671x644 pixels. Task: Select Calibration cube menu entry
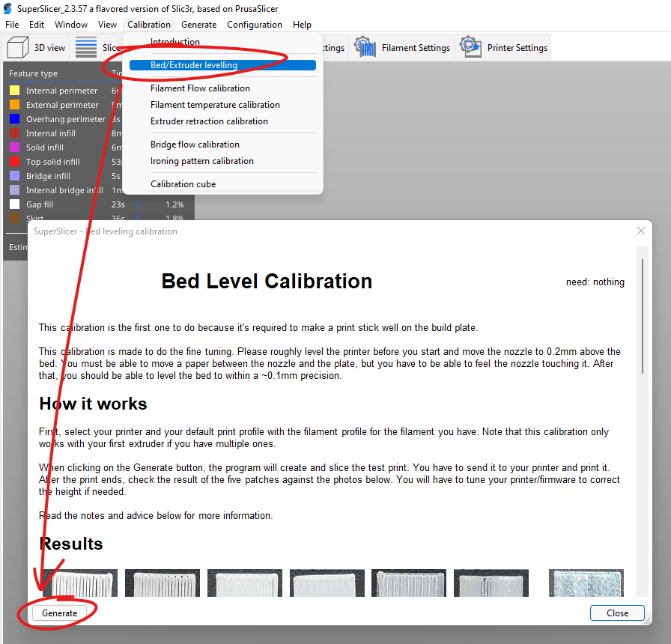click(222, 184)
